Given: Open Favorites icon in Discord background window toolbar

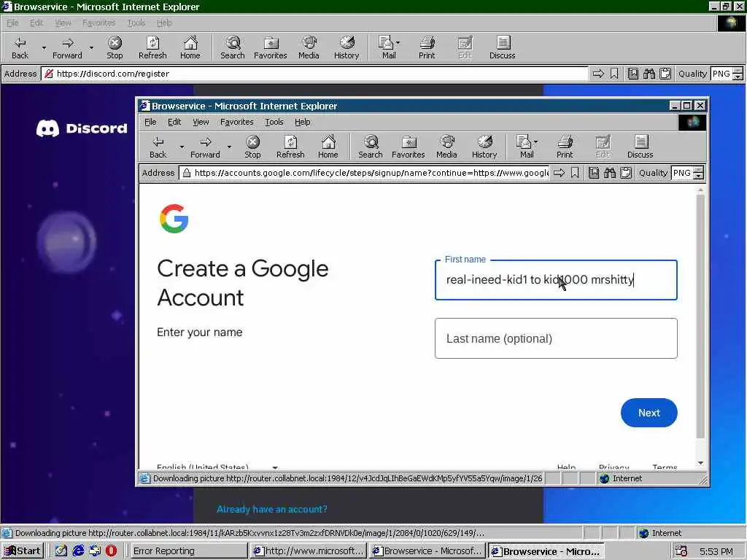Looking at the screenshot, I should pos(271,47).
